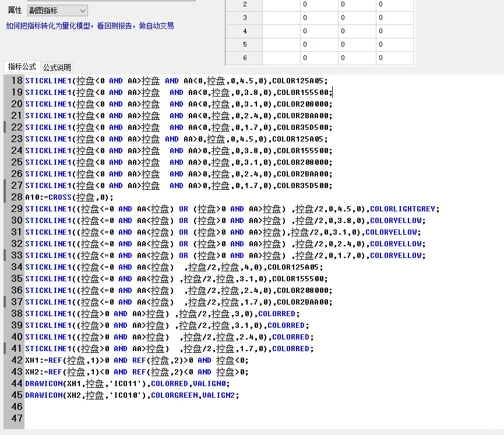Click COLOR35D500 on line 27

click(x=302, y=185)
